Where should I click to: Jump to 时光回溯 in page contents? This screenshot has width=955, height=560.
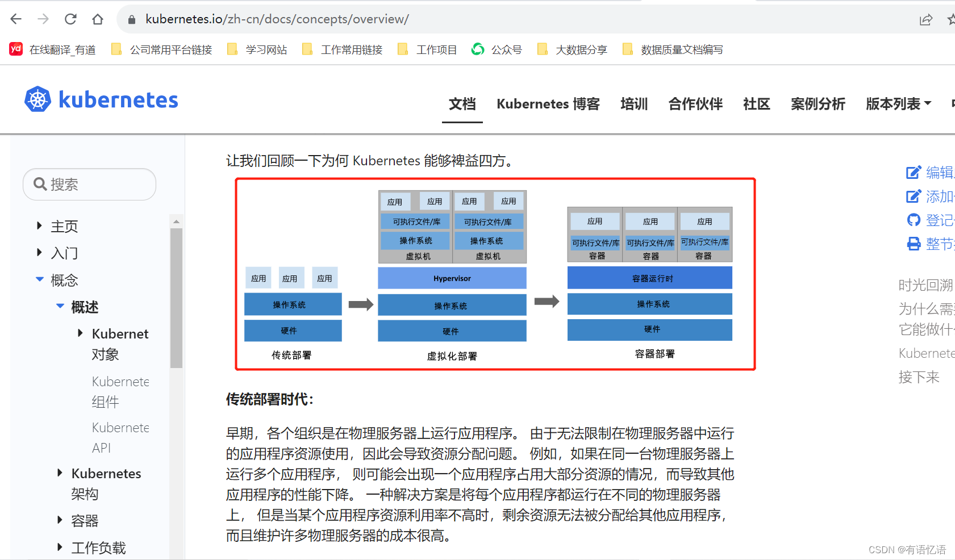coord(925,285)
